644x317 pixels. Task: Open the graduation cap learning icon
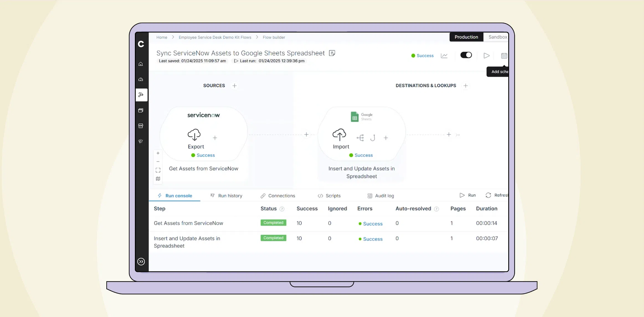point(141,141)
